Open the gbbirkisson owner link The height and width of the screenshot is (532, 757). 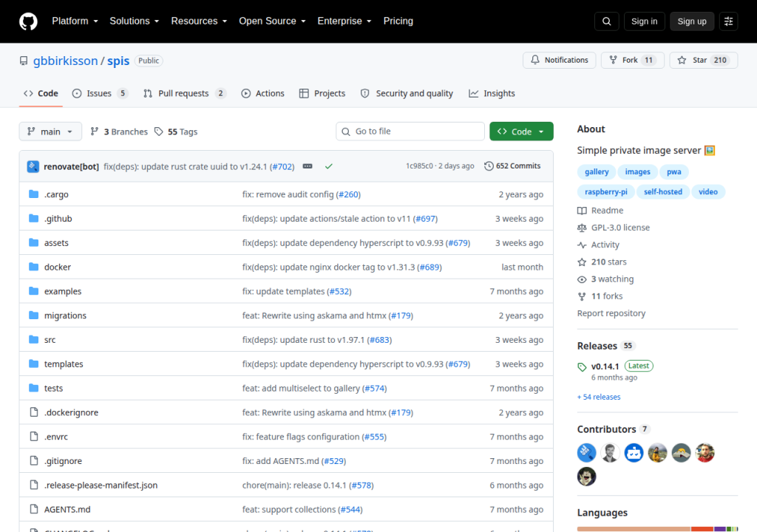pyautogui.click(x=65, y=61)
